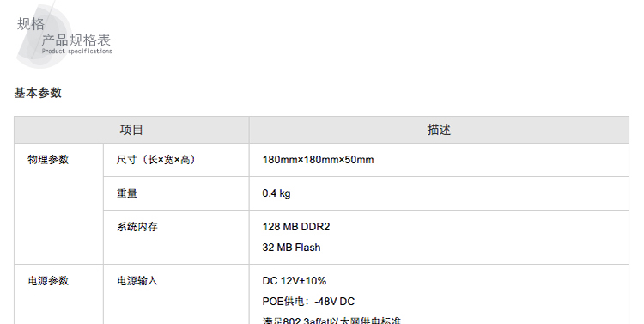Click the 项目 column header

[x=131, y=130]
